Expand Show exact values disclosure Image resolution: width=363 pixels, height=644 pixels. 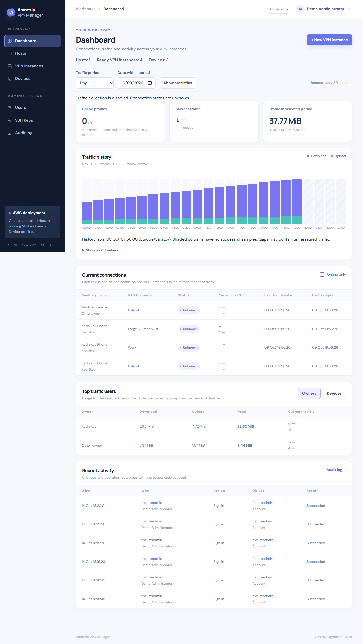pyautogui.click(x=100, y=250)
